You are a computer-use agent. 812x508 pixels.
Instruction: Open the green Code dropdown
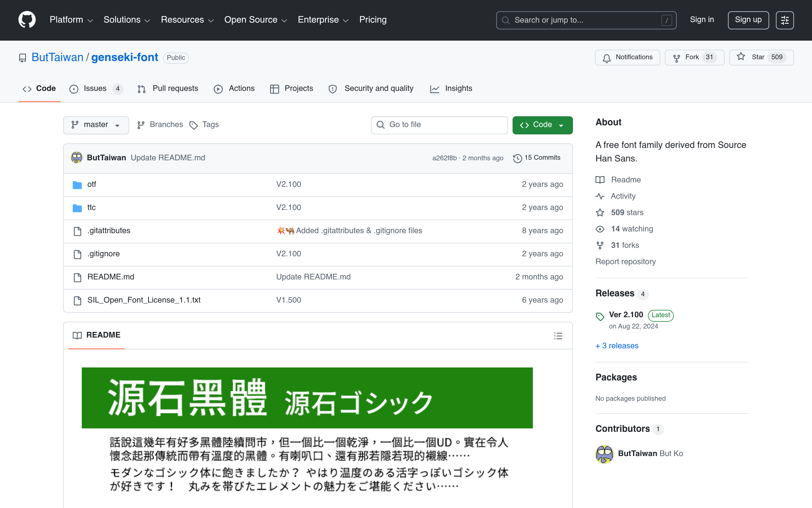coord(542,125)
